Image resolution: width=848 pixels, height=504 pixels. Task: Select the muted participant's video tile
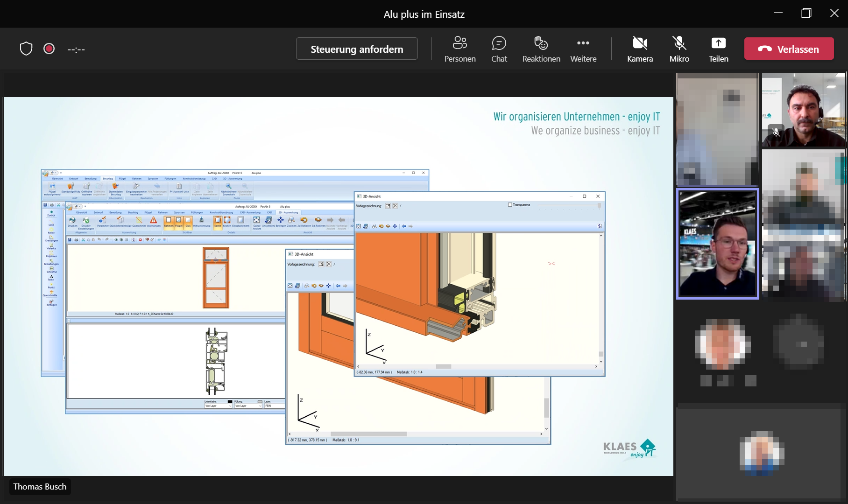coord(803,110)
